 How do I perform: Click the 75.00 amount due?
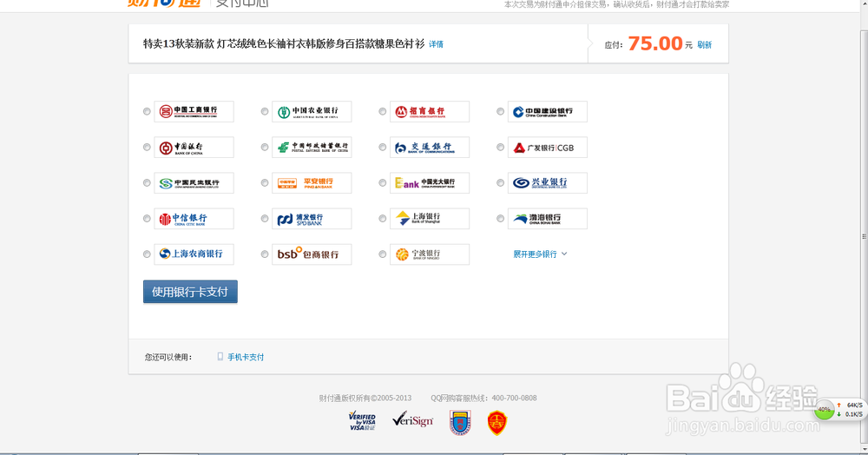(655, 43)
